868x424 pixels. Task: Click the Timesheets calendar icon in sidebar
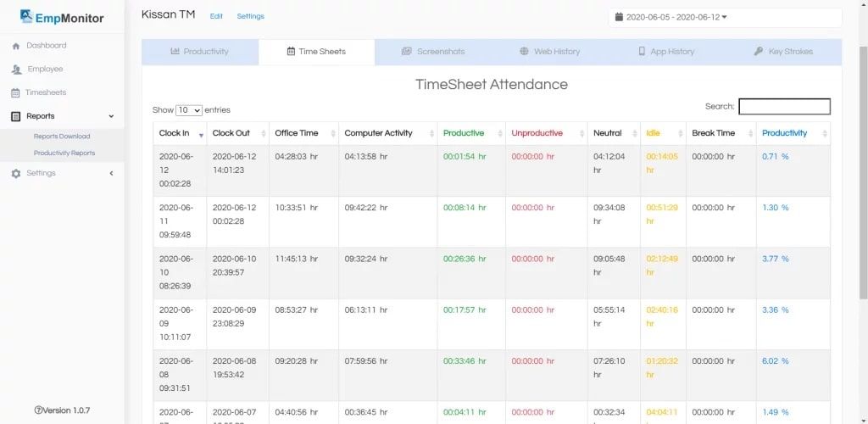[16, 92]
